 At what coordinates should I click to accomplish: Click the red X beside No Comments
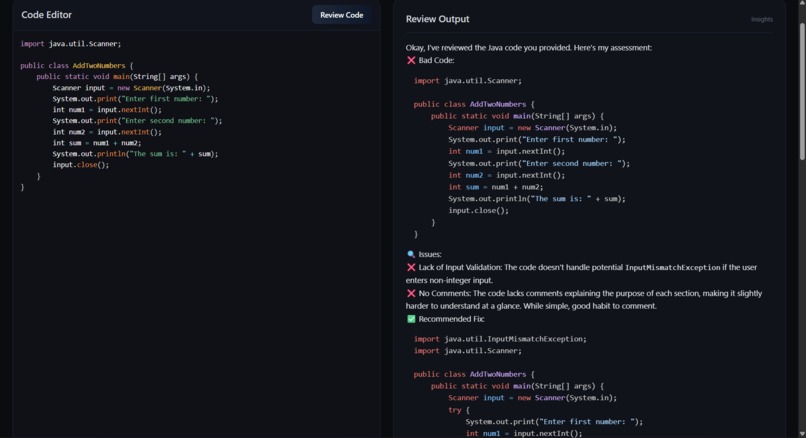coord(411,293)
